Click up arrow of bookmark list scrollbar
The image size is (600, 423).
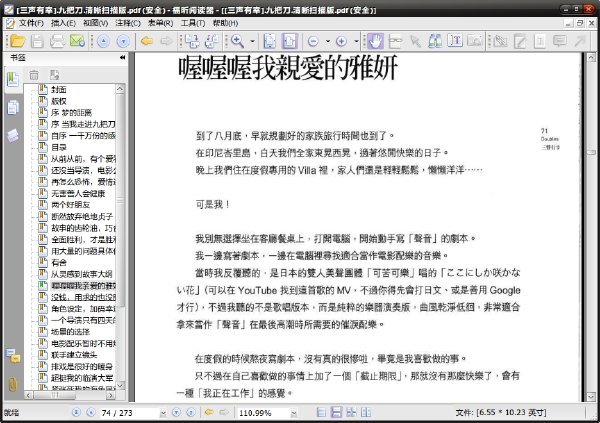coord(120,89)
